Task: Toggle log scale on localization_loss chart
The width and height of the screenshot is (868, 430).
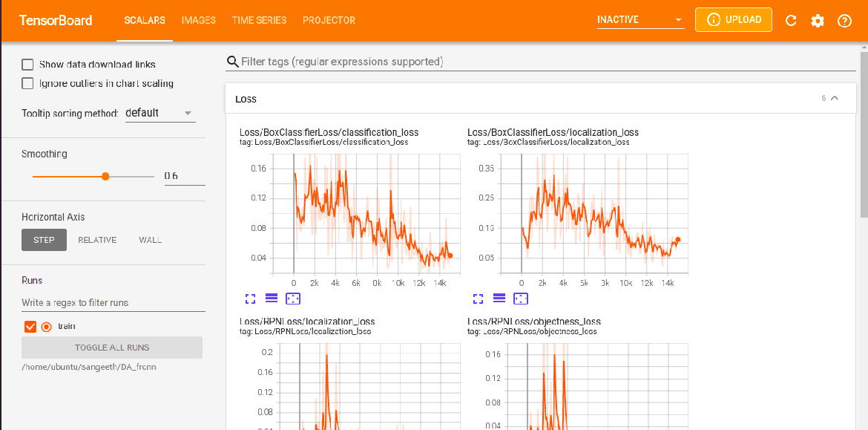Action: [499, 299]
